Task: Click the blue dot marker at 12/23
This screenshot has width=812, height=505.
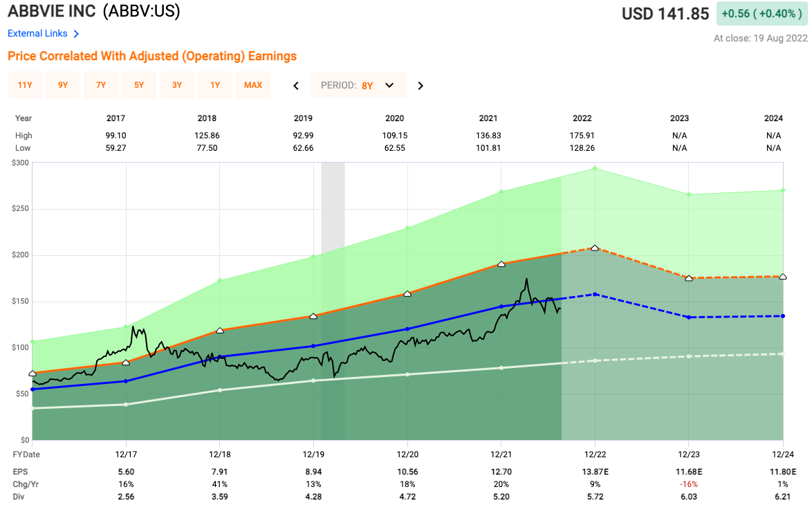Action: point(689,317)
